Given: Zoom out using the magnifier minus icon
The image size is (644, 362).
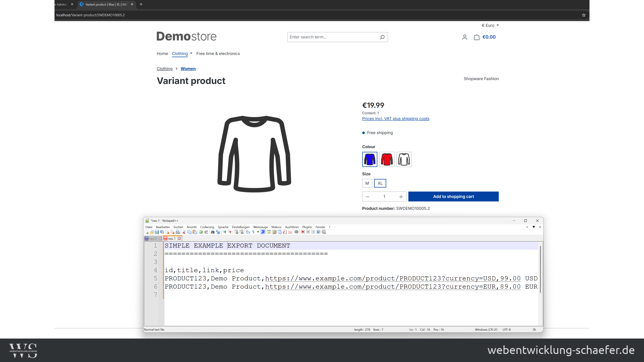Looking at the screenshot, I should [x=230, y=232].
